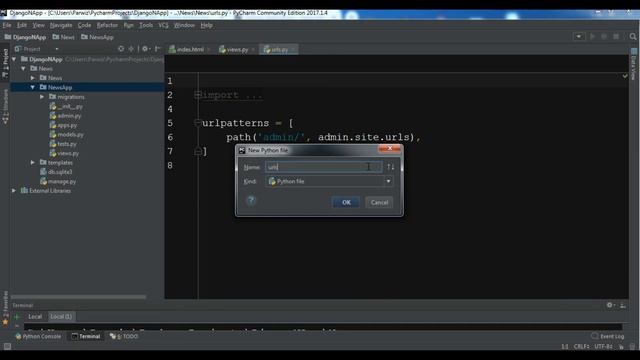Open the Refactor menu
Image resolution: width=640 pixels, height=360 pixels.
pos(107,25)
